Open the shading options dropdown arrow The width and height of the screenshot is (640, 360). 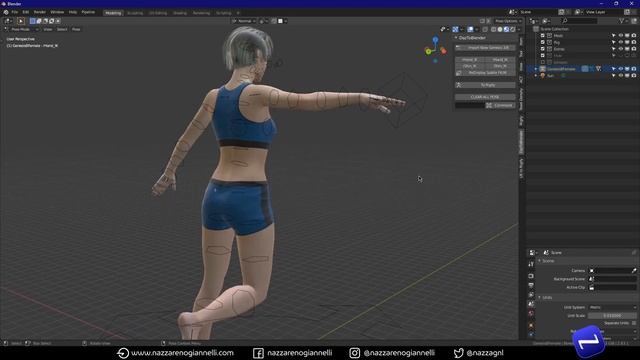coord(519,29)
